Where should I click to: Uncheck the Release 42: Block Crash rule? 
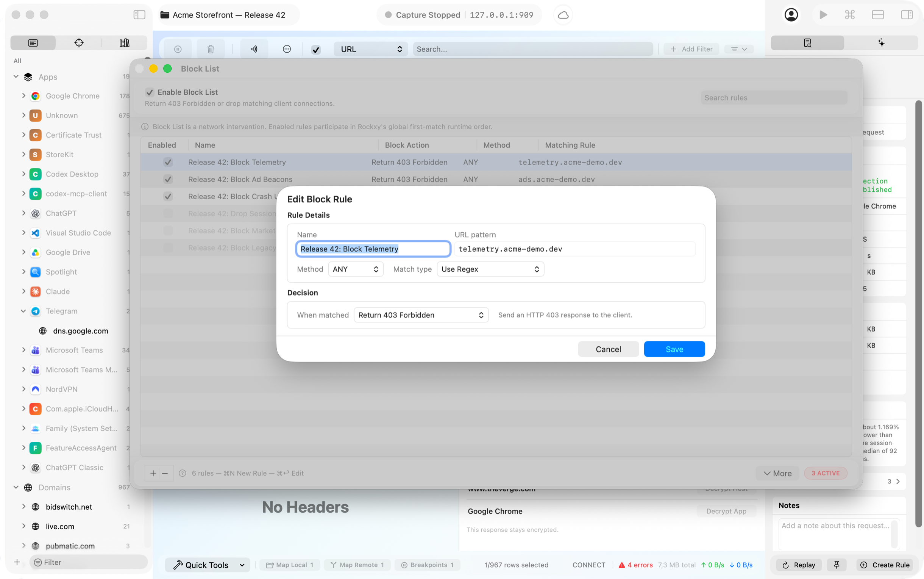pos(168,196)
